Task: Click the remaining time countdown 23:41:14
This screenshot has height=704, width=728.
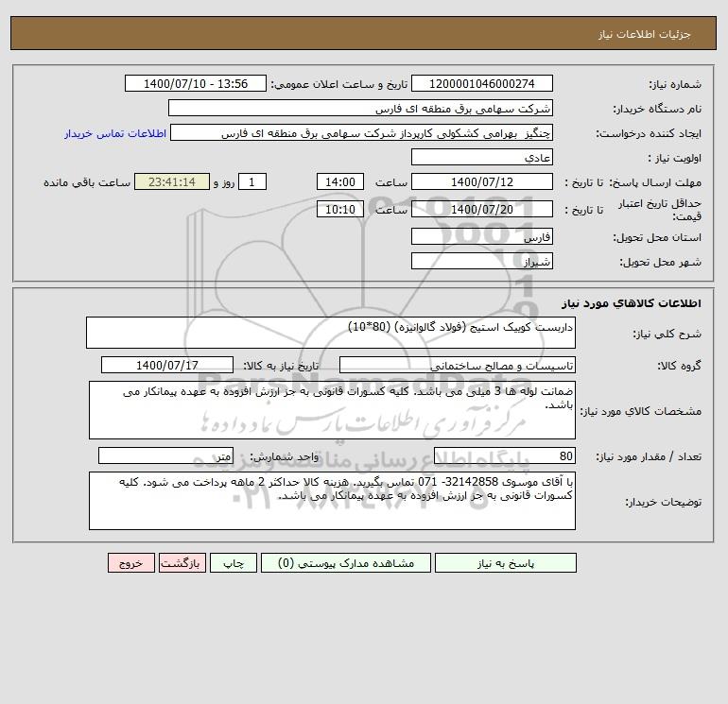Action: pos(172,182)
